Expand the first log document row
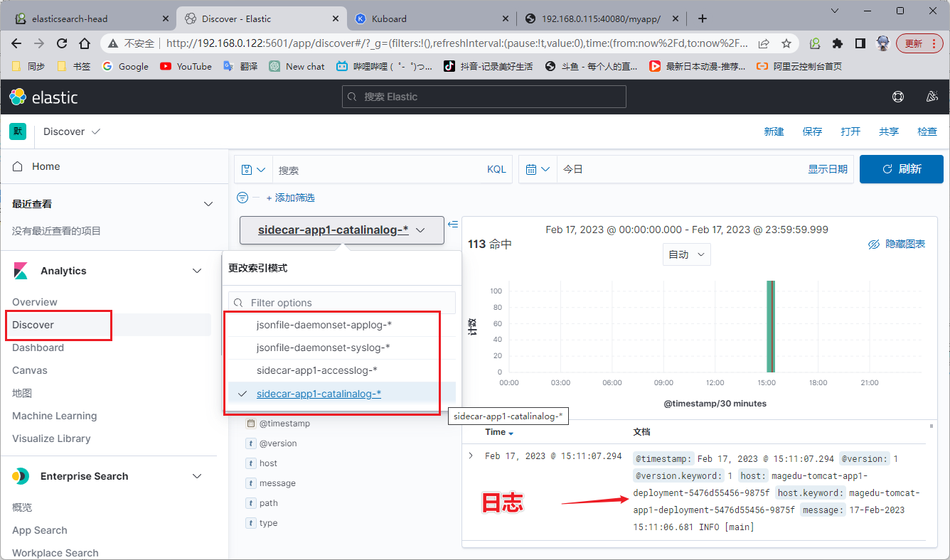This screenshot has width=950, height=560. point(470,456)
